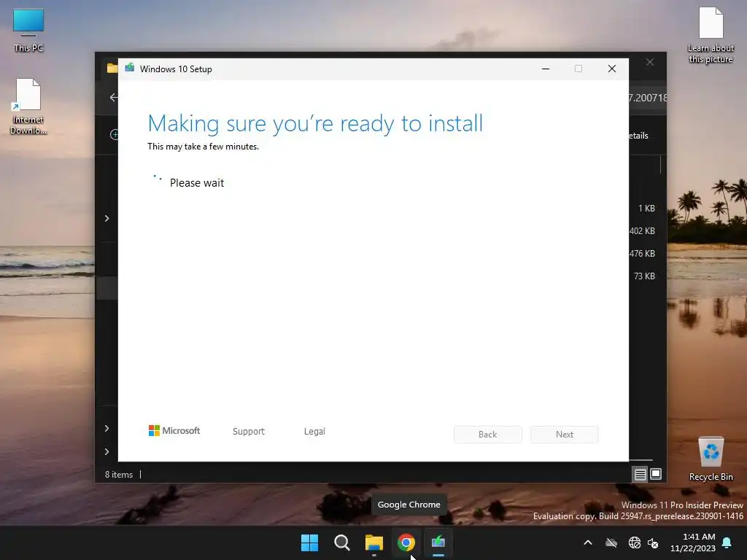Click the Windows 10 Setup title icon
The height and width of the screenshot is (560, 747).
130,68
